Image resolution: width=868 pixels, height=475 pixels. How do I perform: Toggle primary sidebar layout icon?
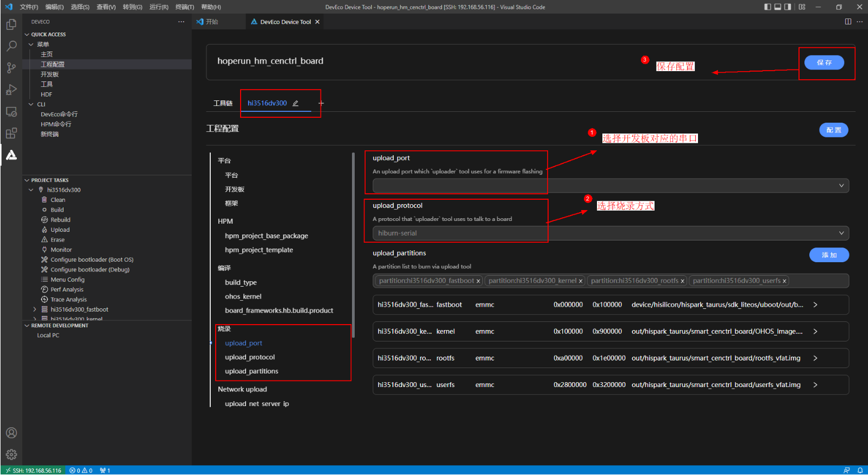[768, 7]
